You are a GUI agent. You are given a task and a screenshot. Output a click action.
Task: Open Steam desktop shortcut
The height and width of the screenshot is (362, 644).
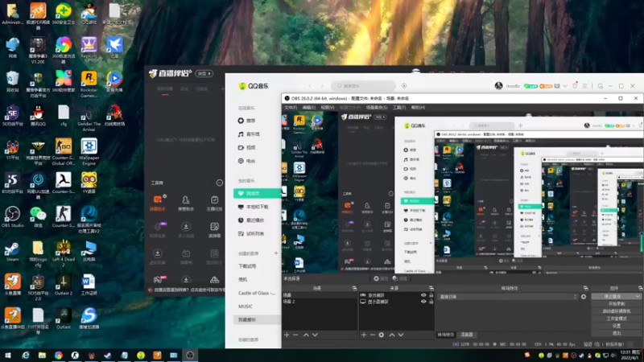(x=12, y=251)
